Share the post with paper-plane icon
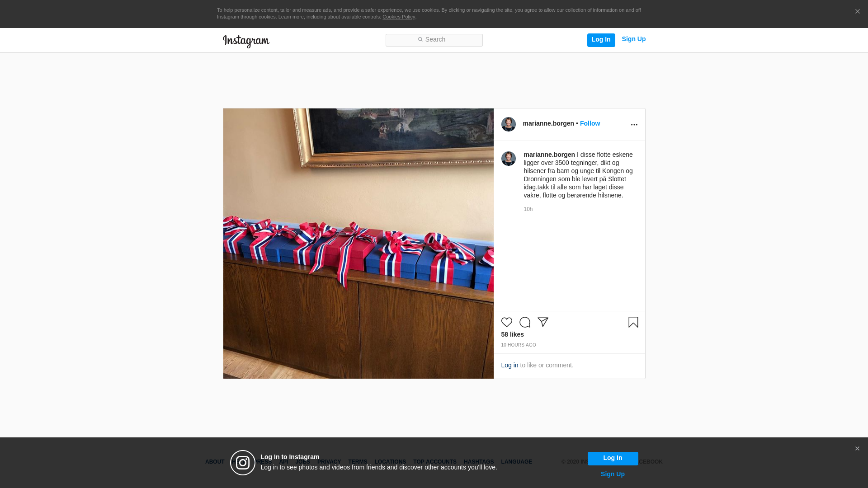The height and width of the screenshot is (488, 868). point(543,322)
